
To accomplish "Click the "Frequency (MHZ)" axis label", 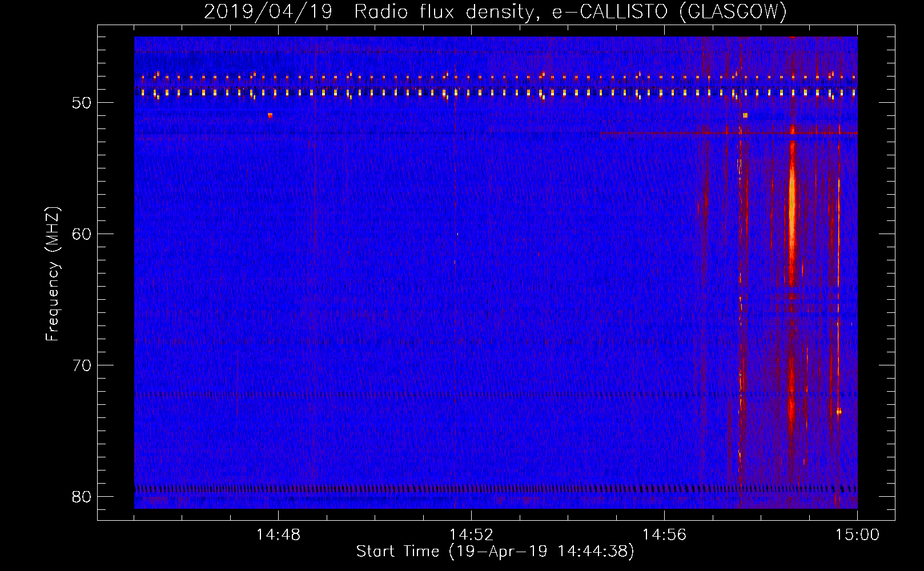I will pos(53,274).
